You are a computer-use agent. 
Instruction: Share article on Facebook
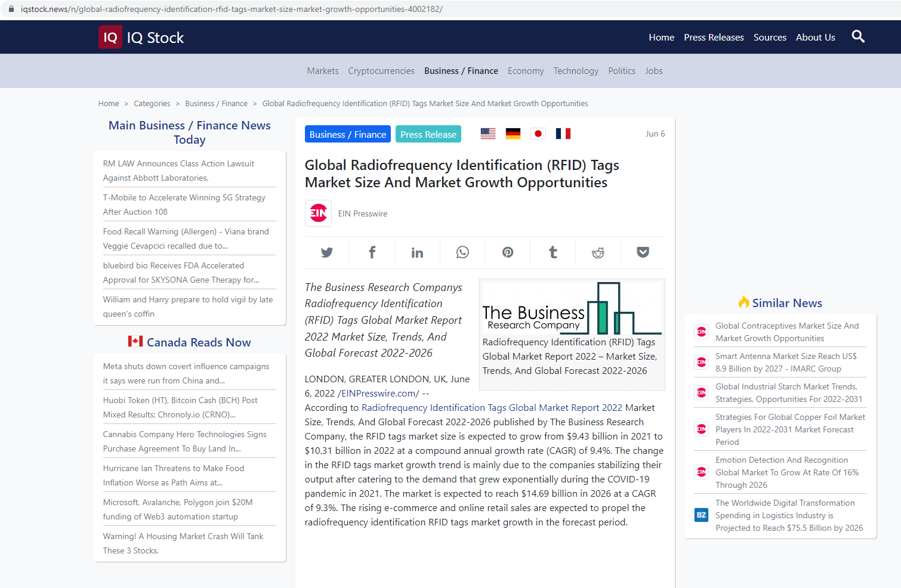click(372, 252)
